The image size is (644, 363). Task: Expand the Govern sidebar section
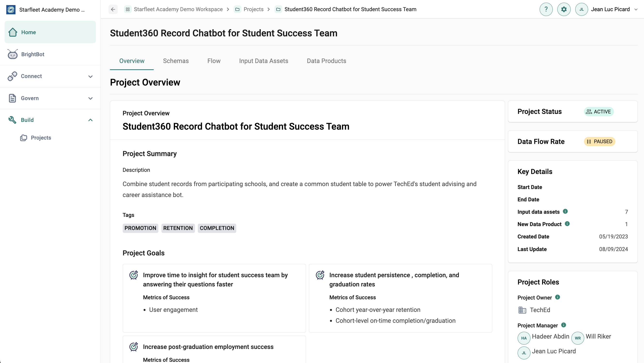click(50, 98)
